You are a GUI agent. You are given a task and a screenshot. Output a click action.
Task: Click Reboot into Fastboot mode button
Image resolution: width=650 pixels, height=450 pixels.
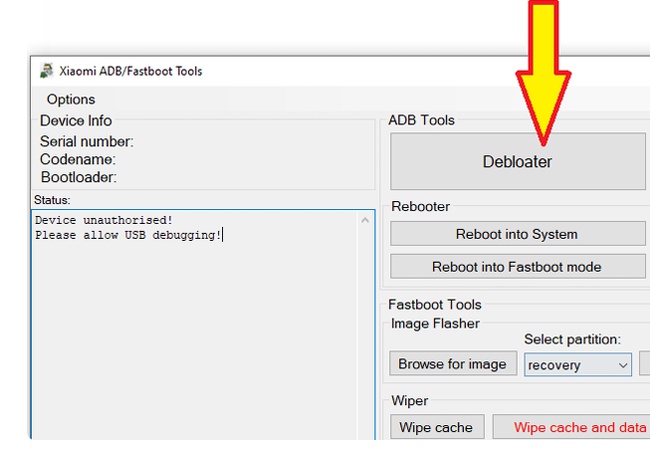[x=517, y=266]
